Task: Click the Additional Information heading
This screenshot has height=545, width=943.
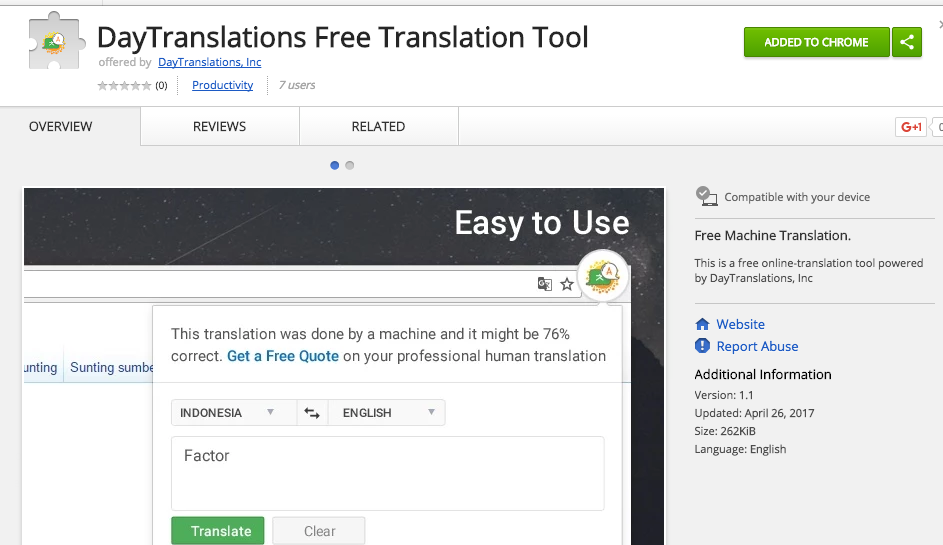Action: click(763, 374)
